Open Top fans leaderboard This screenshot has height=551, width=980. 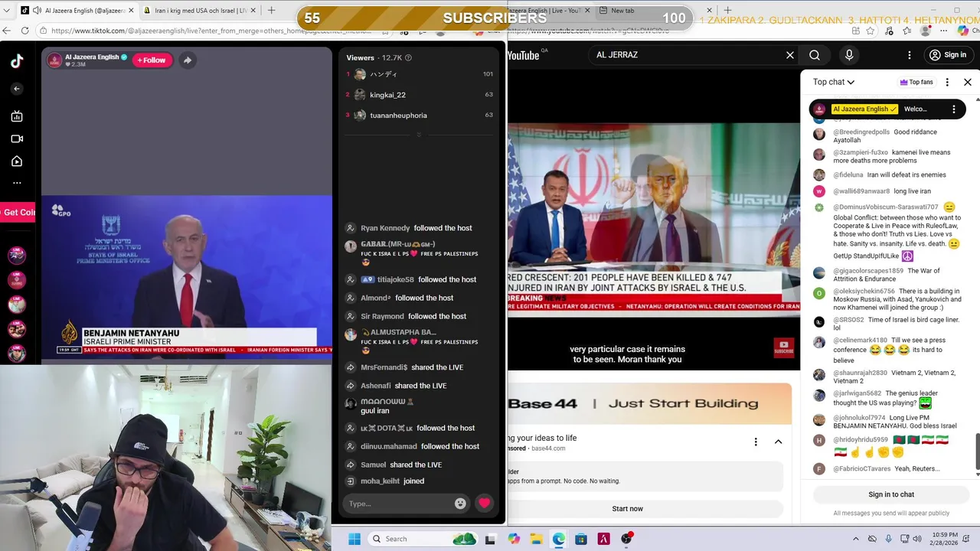(x=916, y=82)
